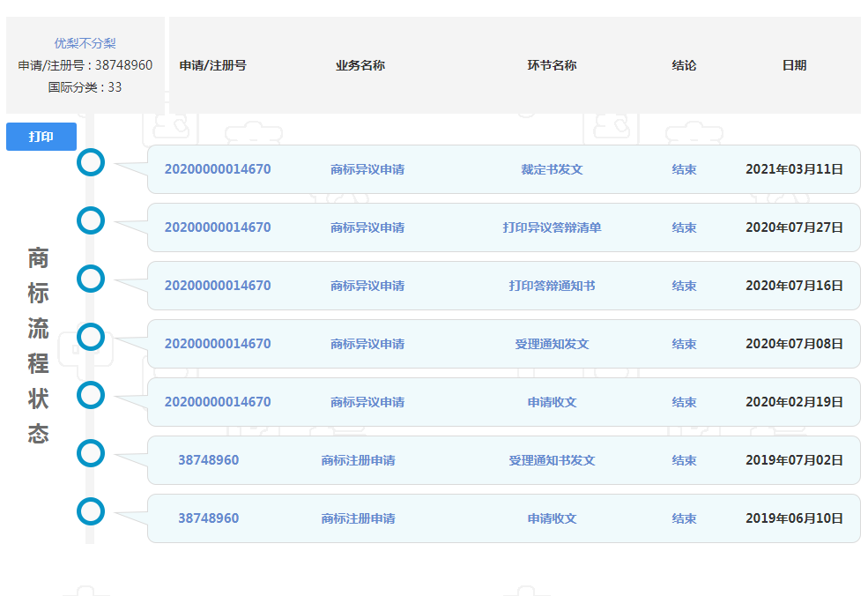
Task: Open number 38748960 in the bottom row
Action: click(x=208, y=518)
